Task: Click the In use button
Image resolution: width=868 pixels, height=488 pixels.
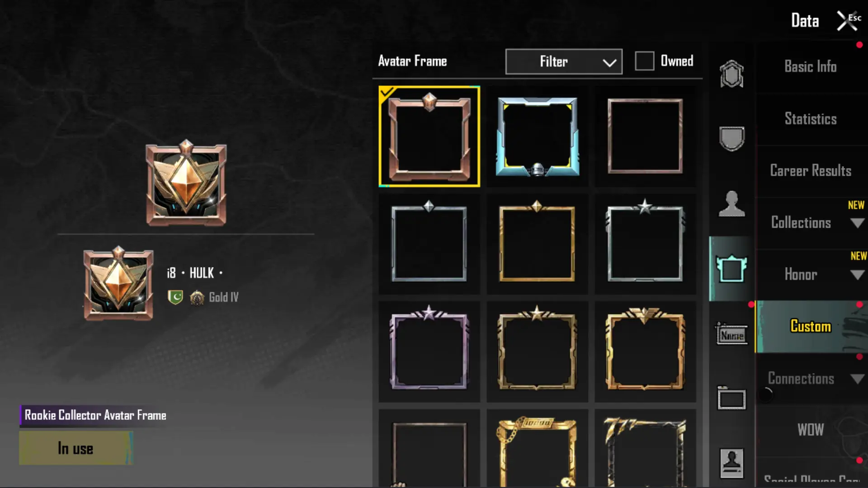Action: 76,448
